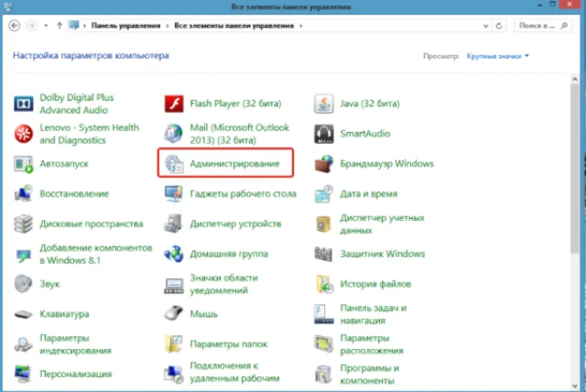Open the Брандмауэр Windows link text
This screenshot has height=392, width=586.
[x=386, y=164]
